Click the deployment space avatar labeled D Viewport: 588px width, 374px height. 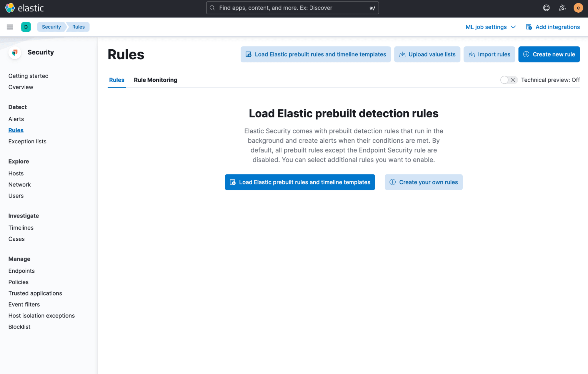26,27
